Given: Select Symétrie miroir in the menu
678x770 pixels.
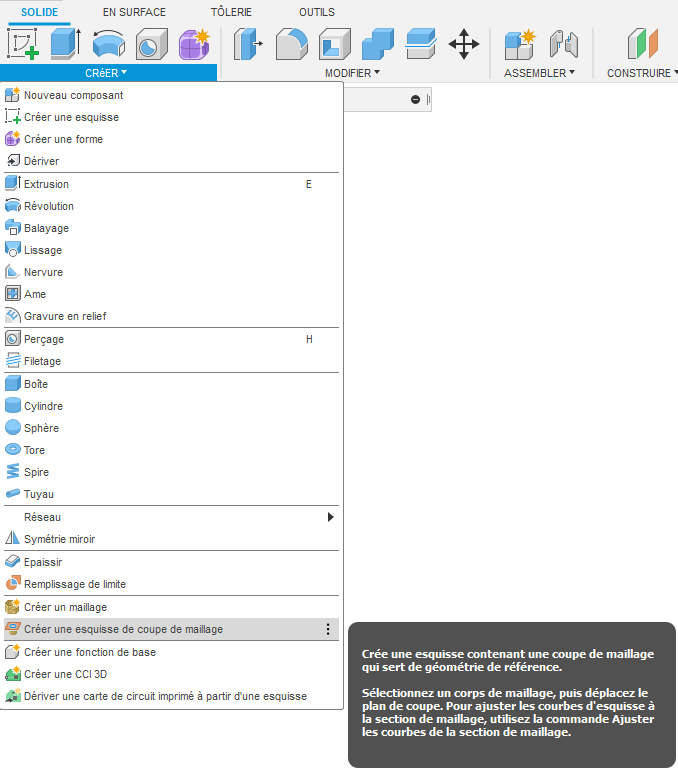Looking at the screenshot, I should coord(59,539).
